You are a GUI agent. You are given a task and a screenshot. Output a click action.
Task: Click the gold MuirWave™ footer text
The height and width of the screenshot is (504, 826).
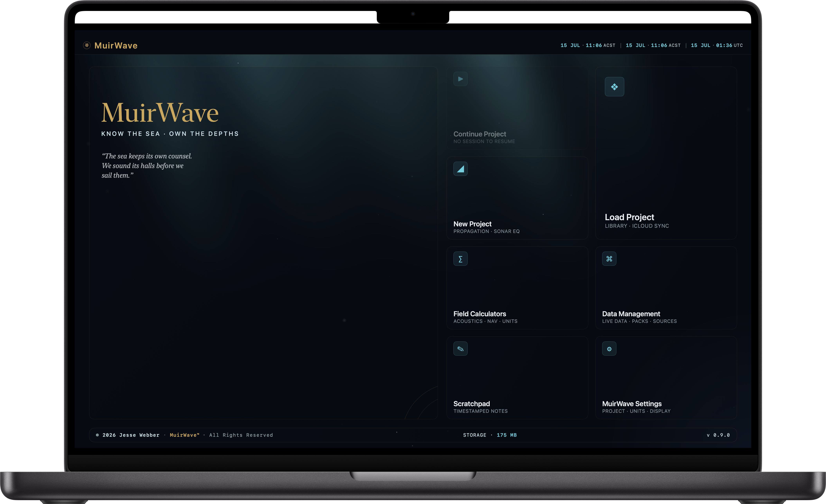184,435
